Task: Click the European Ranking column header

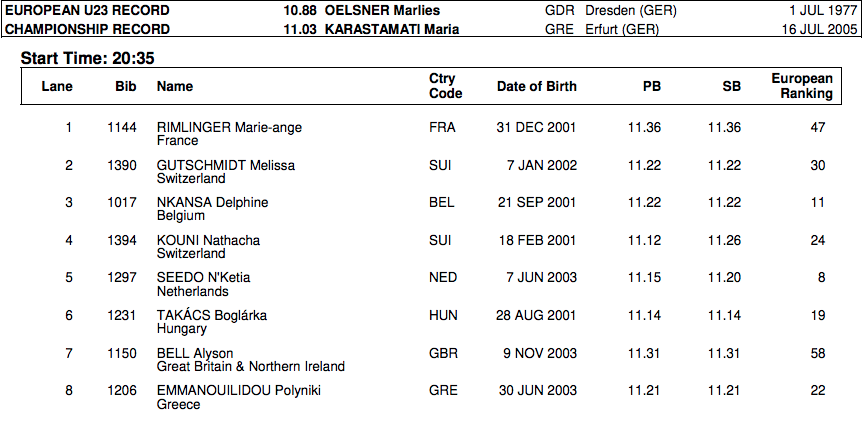Action: (801, 86)
